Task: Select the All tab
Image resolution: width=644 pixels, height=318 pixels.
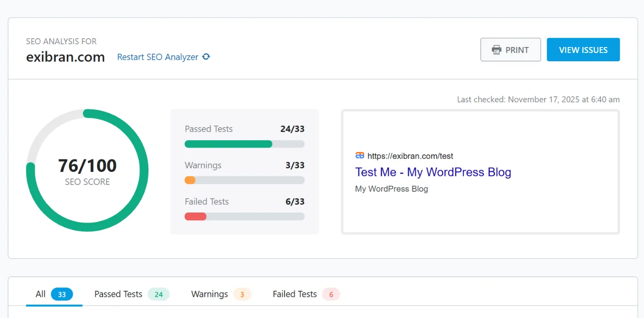Action: (40, 294)
